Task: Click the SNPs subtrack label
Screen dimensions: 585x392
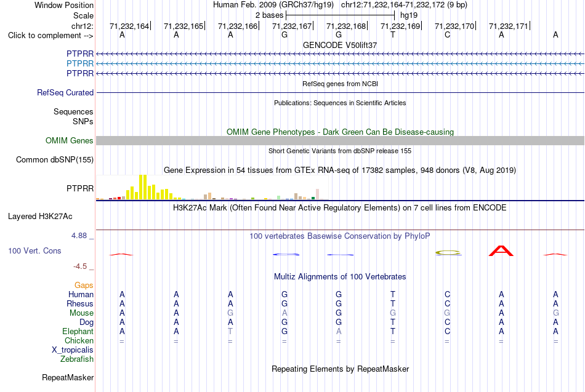Action: [83, 122]
